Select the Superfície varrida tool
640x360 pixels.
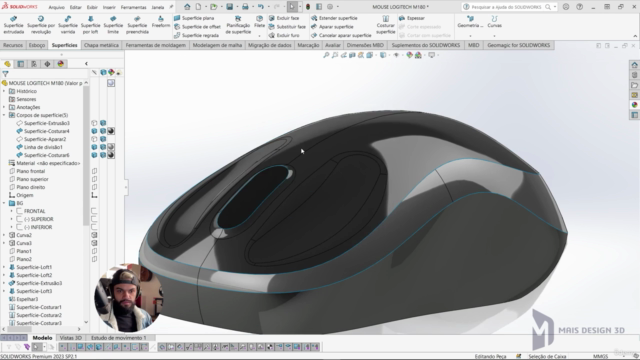tap(68, 25)
